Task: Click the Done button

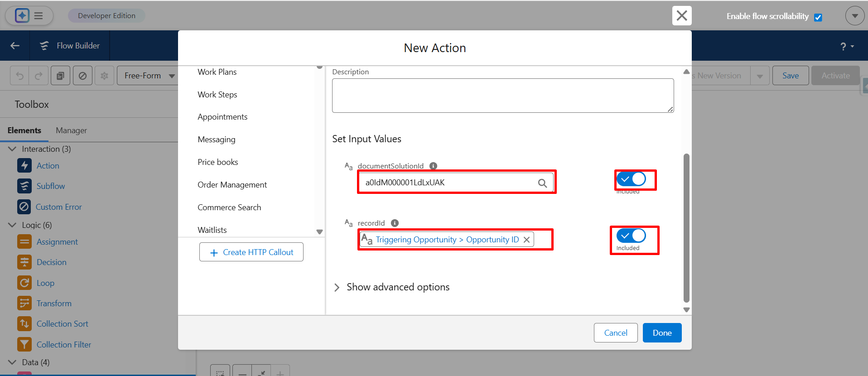Action: [x=662, y=333]
